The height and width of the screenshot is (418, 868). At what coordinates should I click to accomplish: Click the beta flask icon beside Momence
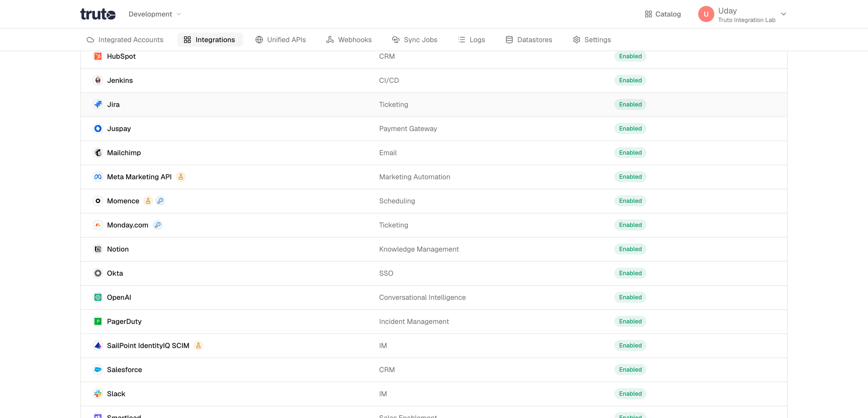tap(148, 201)
